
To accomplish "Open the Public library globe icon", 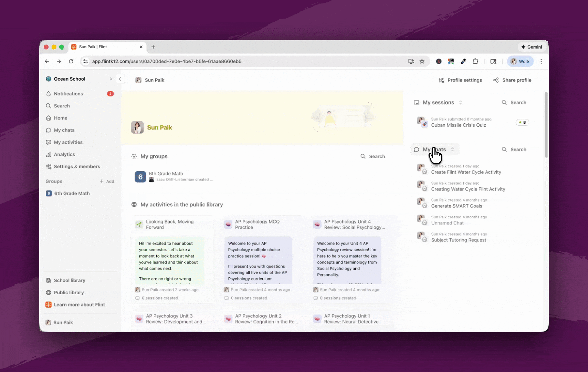I will 49,292.
